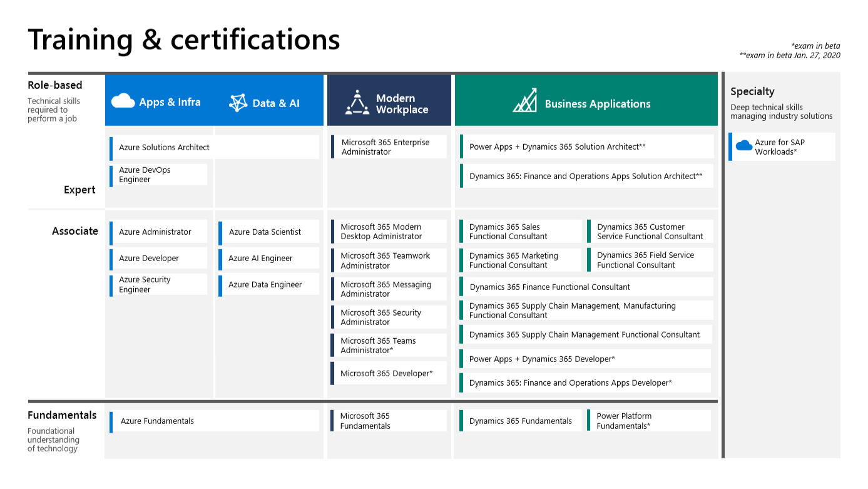
Task: Click 'Technical skills required to perform a job'
Action: pyautogui.click(x=54, y=110)
